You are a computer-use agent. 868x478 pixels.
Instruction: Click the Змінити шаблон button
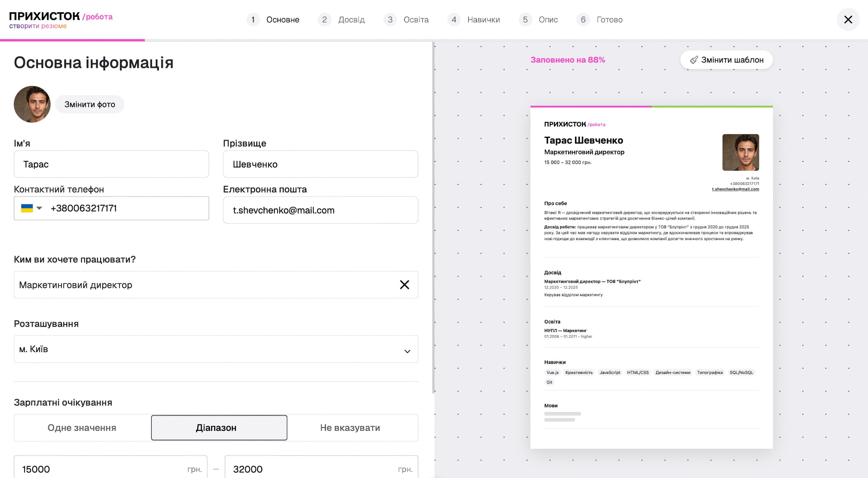[726, 60]
